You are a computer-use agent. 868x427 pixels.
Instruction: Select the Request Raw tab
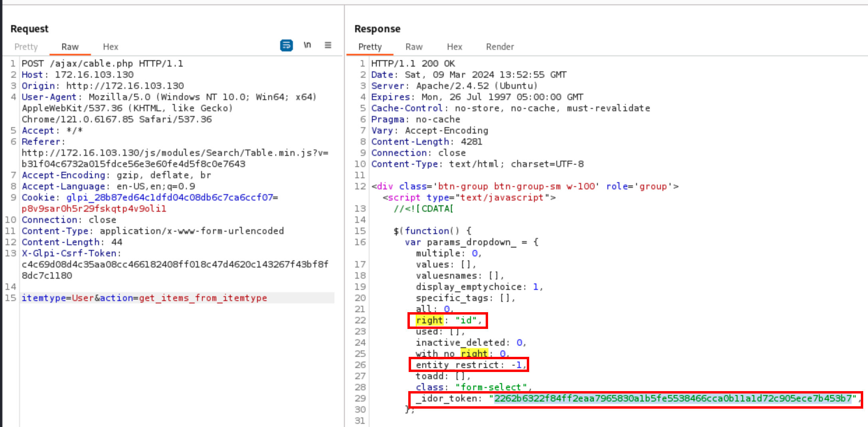tap(70, 47)
